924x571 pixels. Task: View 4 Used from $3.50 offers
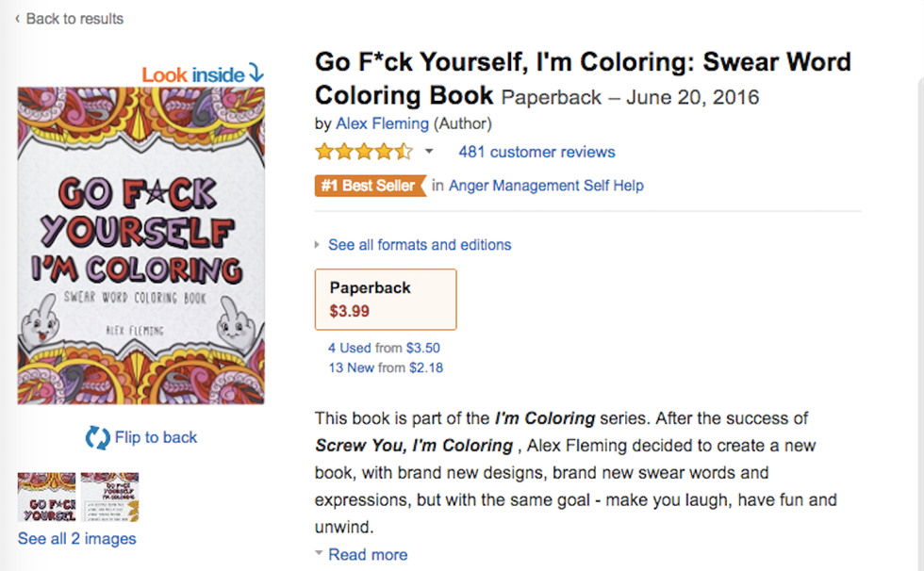tap(384, 348)
